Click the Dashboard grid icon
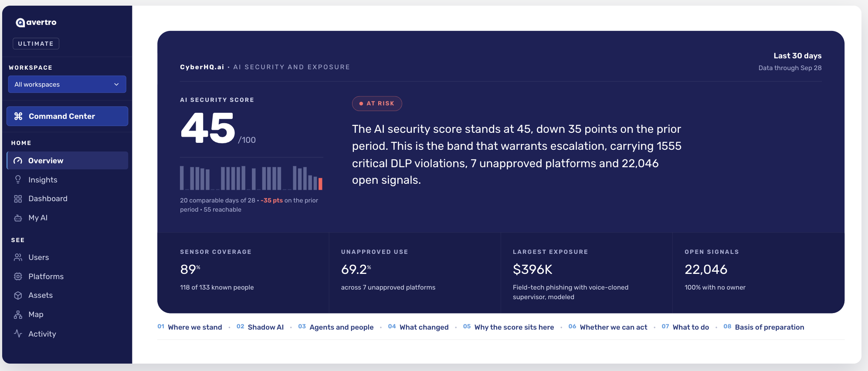 (x=18, y=199)
